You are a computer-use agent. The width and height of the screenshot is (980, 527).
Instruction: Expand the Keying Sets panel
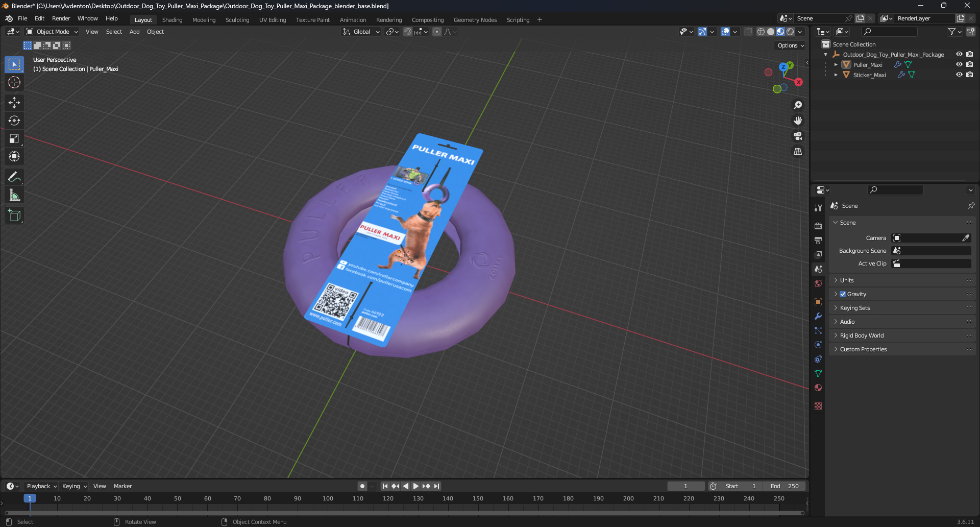tap(902, 308)
